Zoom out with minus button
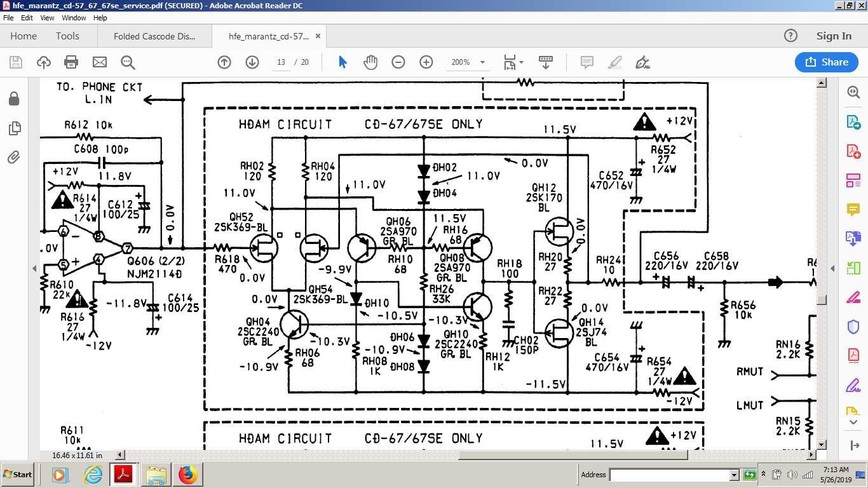 click(398, 62)
